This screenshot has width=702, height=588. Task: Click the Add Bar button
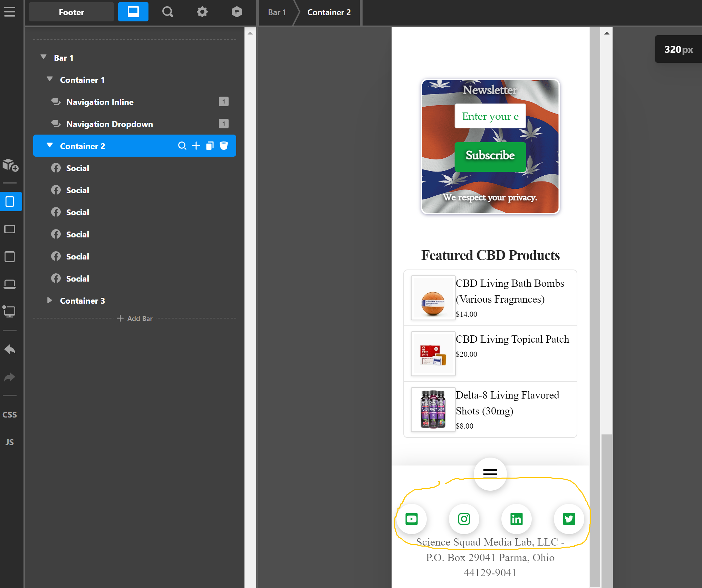[135, 318]
